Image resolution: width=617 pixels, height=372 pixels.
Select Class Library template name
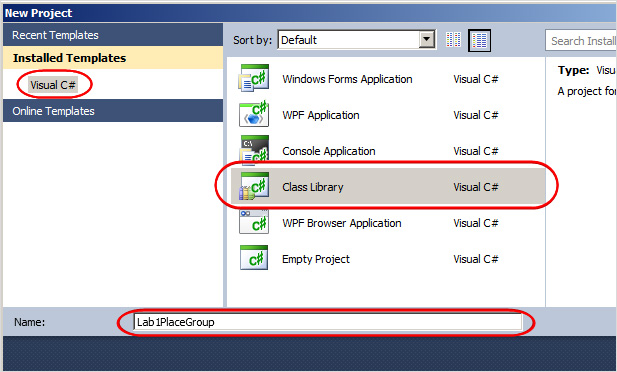pyautogui.click(x=312, y=187)
